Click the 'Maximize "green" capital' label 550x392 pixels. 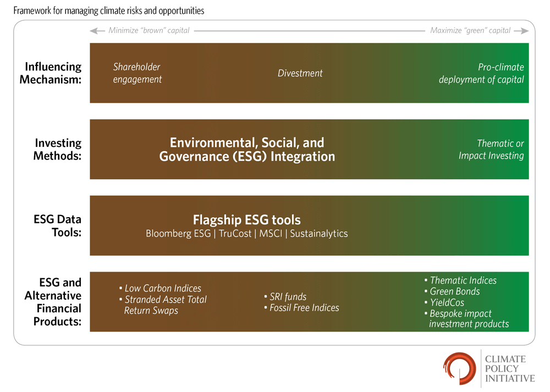(x=470, y=30)
